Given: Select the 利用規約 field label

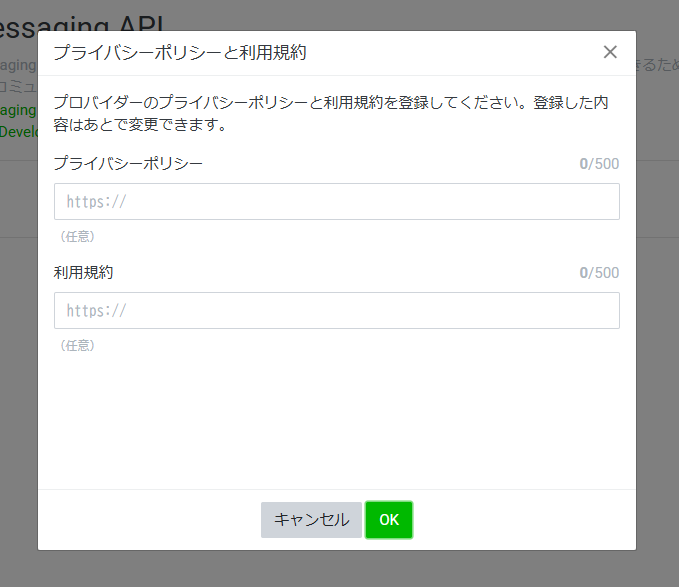Looking at the screenshot, I should coord(84,272).
